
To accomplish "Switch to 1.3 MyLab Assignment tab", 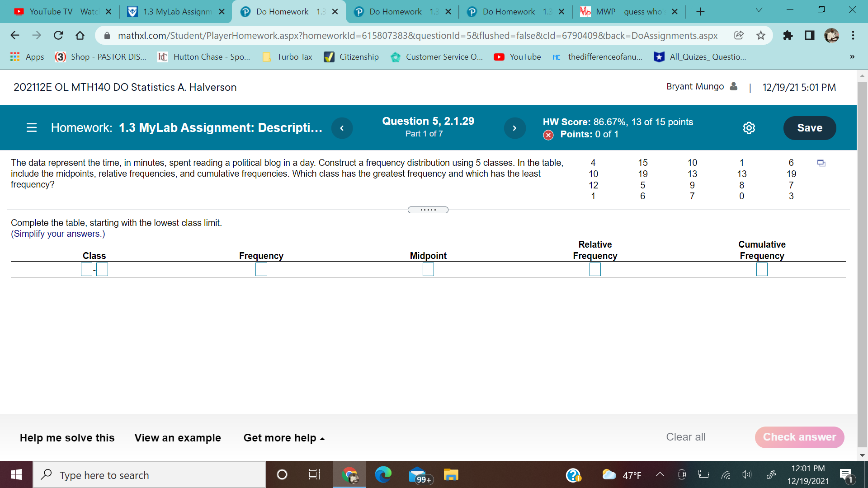I will tap(176, 12).
